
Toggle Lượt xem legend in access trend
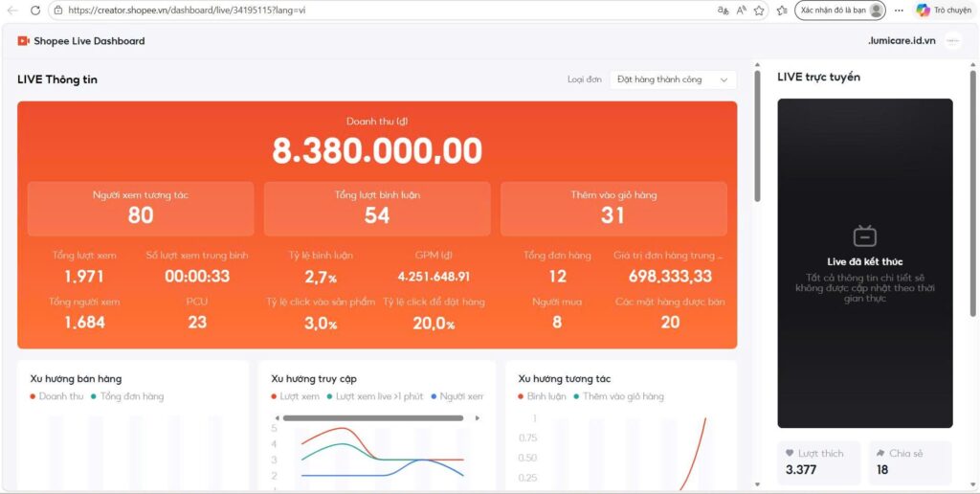tap(295, 396)
